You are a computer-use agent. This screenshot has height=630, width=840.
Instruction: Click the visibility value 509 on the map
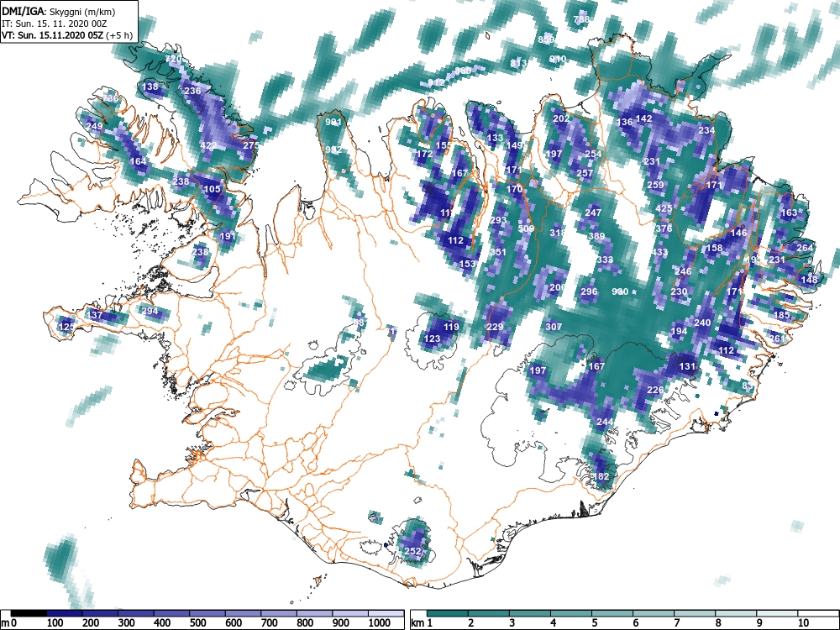[526, 228]
